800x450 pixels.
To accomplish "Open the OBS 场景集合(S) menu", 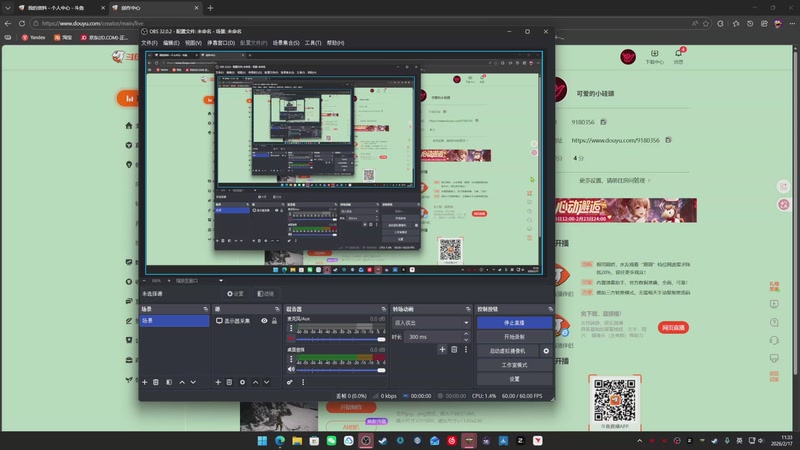I will coord(286,43).
